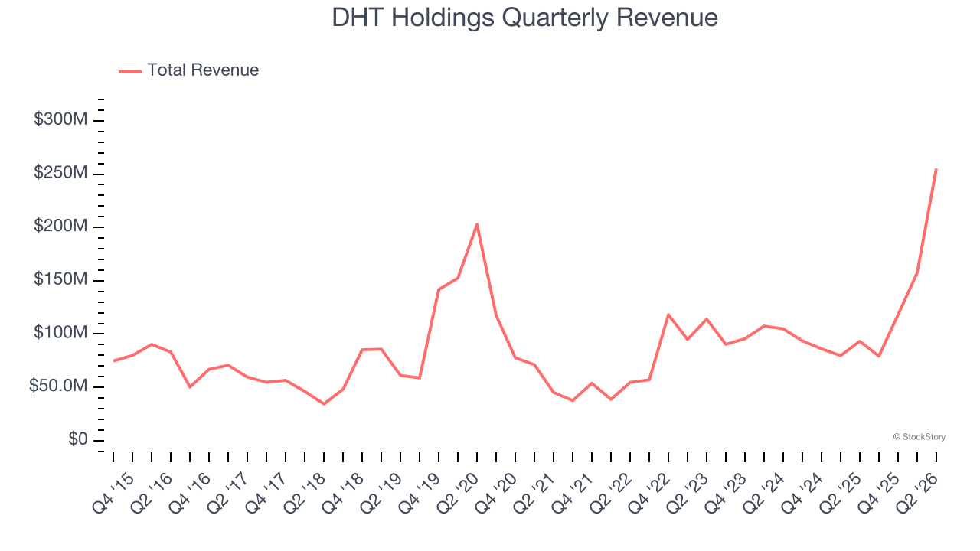Click the Total Revenue legend label
The width and height of the screenshot is (980, 551).
203,70
